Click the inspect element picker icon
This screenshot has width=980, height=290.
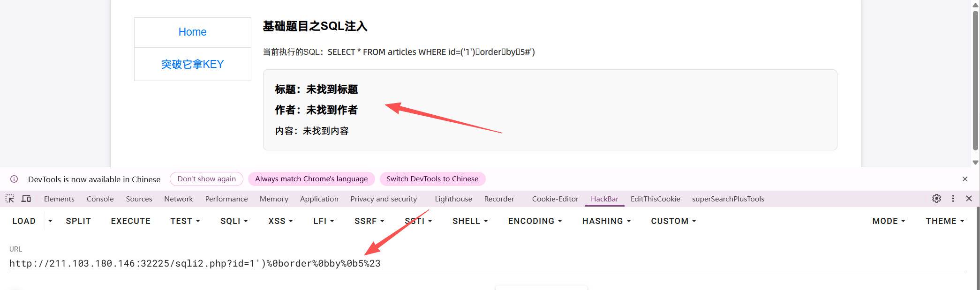pos(10,199)
